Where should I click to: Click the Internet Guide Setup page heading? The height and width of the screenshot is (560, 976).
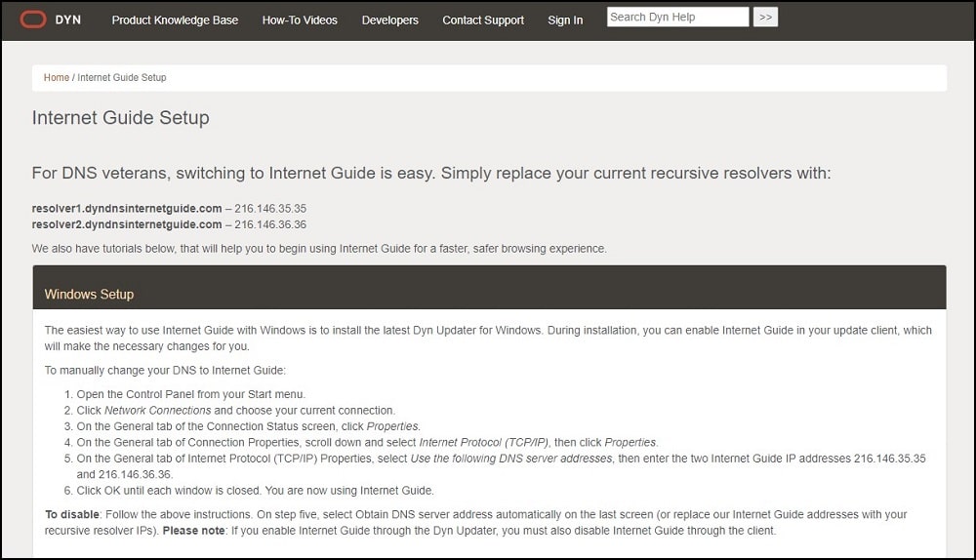[121, 118]
